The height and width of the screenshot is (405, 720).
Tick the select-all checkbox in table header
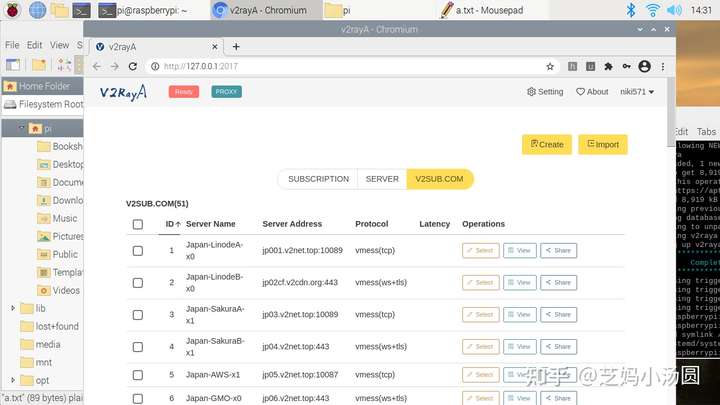[138, 224]
